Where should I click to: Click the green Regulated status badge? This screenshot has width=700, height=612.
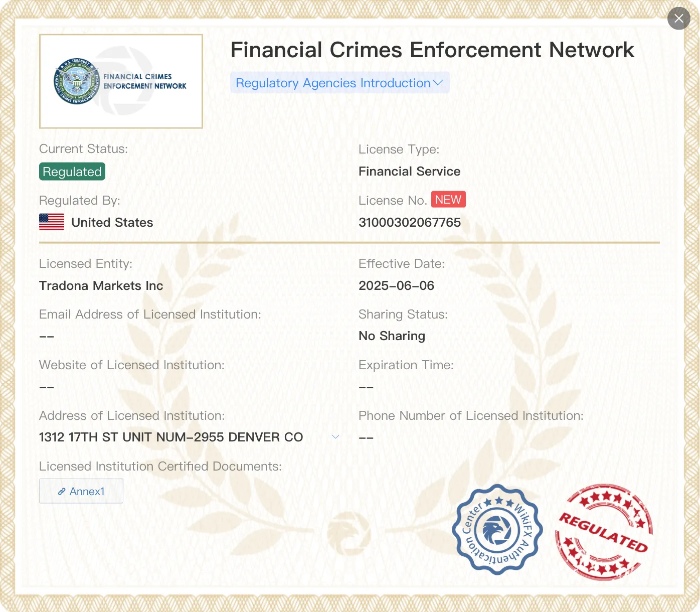coord(72,172)
